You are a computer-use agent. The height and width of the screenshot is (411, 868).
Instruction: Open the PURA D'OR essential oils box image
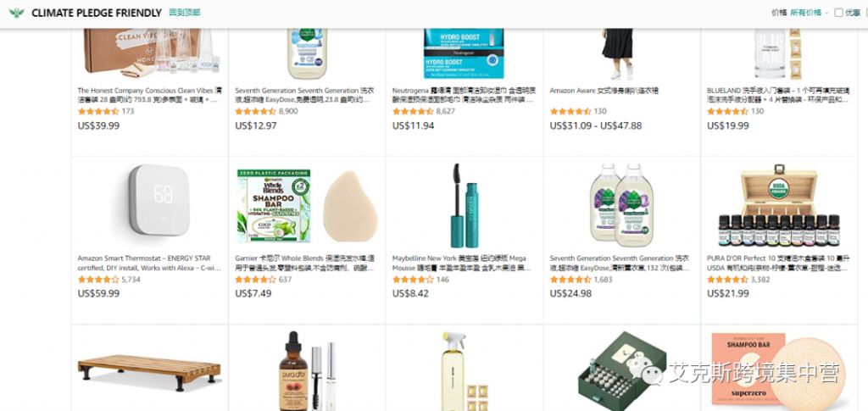779,205
